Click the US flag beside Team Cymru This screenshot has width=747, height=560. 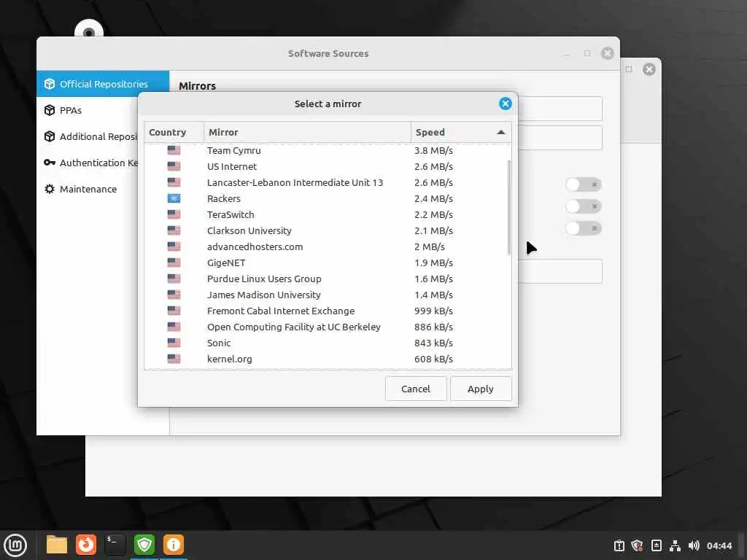[x=174, y=150]
